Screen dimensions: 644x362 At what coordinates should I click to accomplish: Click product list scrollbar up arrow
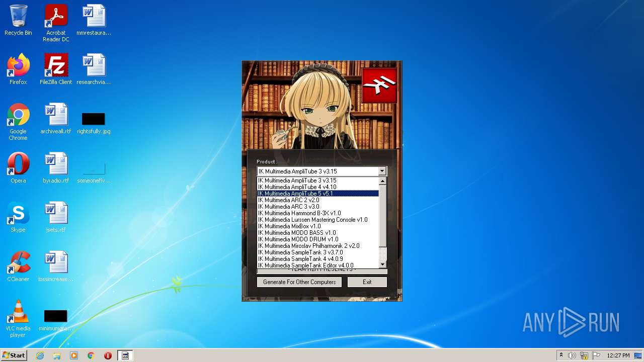tap(382, 181)
